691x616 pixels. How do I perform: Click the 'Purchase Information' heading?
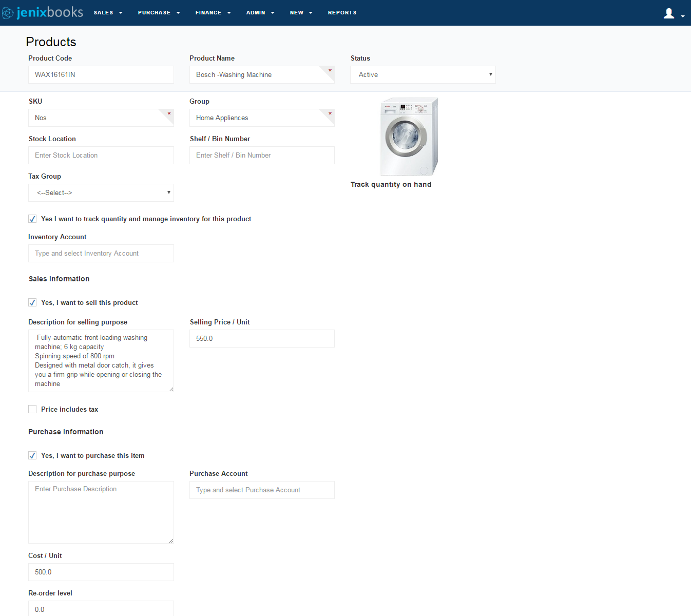click(66, 432)
